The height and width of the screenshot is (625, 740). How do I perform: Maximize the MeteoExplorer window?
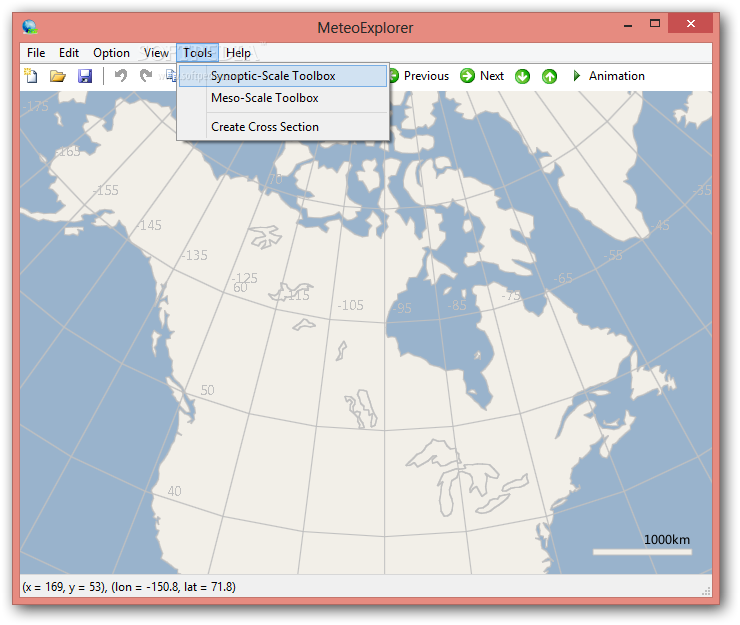(x=655, y=24)
